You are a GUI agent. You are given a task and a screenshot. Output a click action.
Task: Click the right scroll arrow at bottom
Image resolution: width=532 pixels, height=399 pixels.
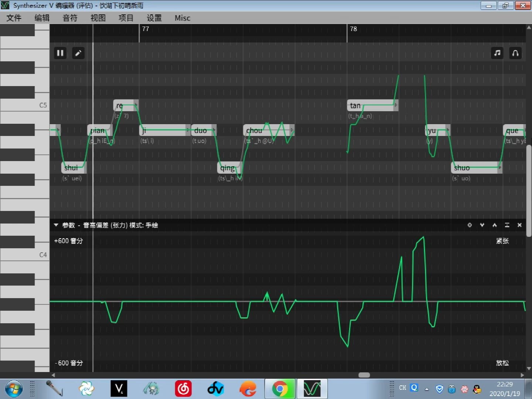[x=522, y=375]
